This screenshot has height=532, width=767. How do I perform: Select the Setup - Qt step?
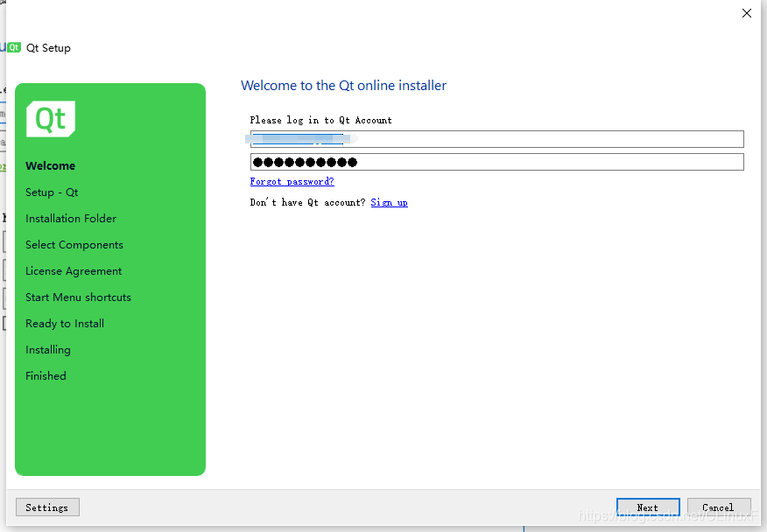(52, 192)
